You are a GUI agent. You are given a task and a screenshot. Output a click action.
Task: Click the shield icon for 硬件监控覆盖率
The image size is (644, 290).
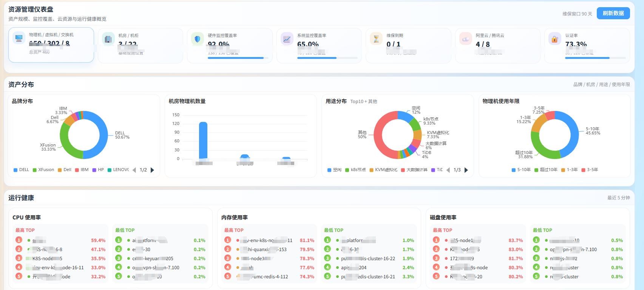pos(197,39)
